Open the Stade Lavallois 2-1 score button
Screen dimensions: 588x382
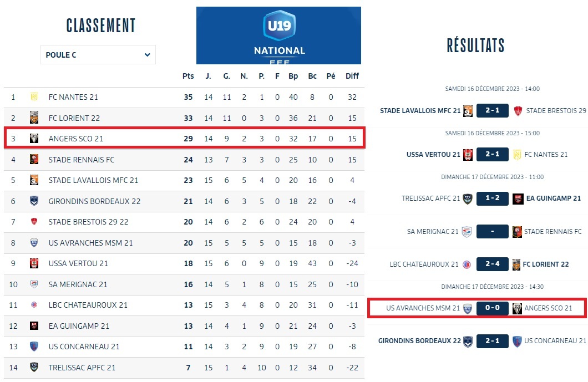tap(493, 110)
